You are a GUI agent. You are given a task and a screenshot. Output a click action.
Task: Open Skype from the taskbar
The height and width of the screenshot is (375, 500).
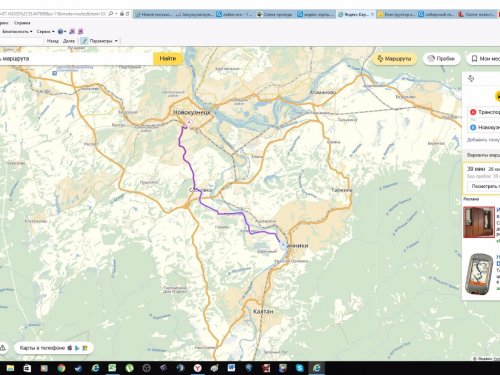tap(300, 368)
